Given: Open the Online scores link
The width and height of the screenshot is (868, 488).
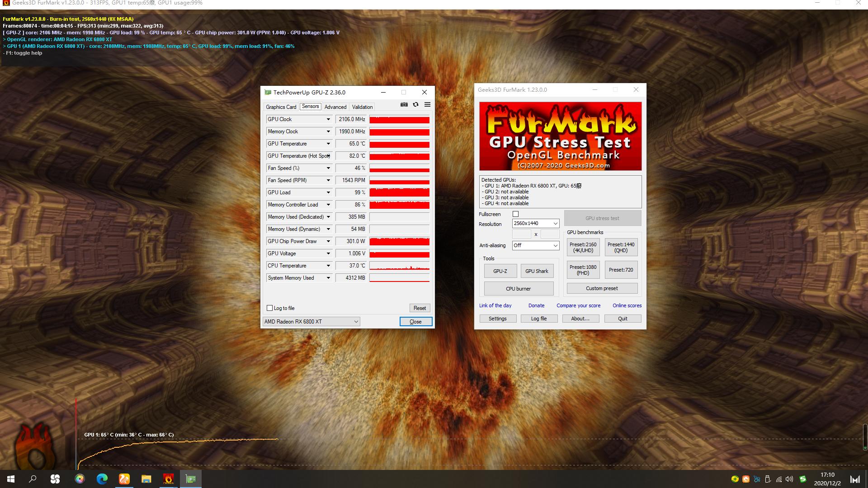Looking at the screenshot, I should 627,305.
